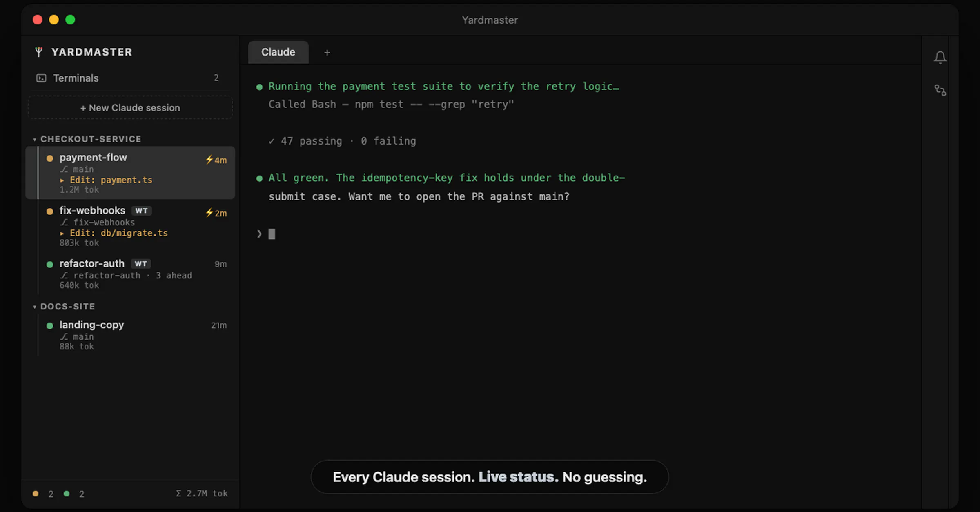This screenshot has height=512, width=980.
Task: Focus the terminal input cursor
Action: click(x=272, y=234)
